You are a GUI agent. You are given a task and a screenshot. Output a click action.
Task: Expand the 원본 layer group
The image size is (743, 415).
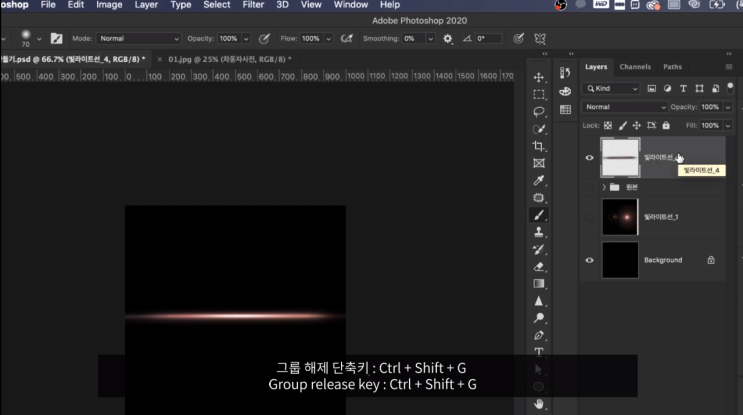pos(604,187)
